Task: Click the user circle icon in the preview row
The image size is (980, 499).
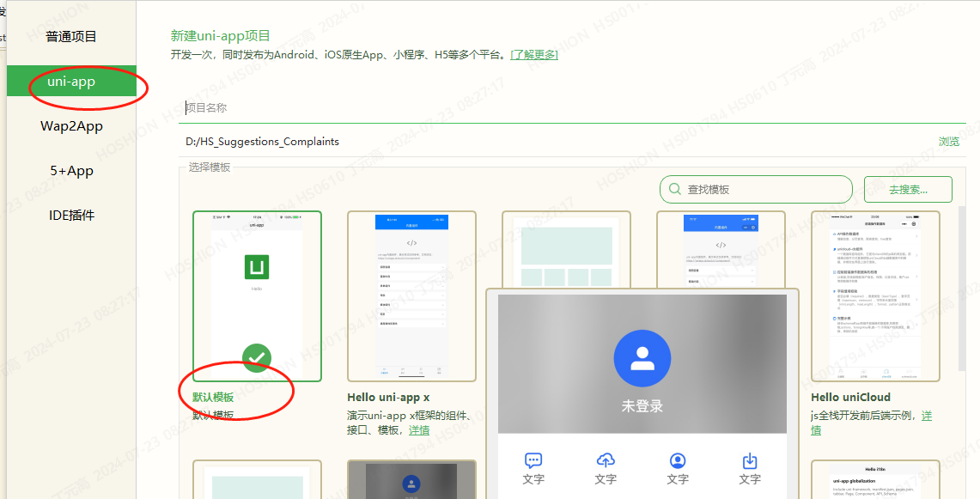Action: point(678,461)
